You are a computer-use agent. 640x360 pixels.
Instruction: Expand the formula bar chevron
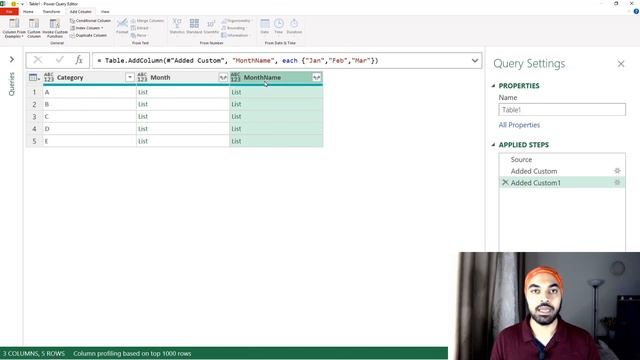(475, 60)
